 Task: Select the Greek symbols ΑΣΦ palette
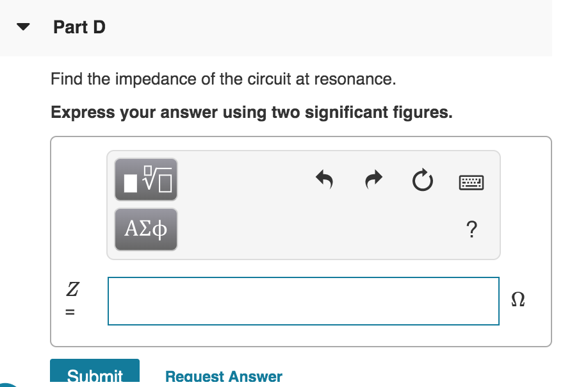pos(145,228)
